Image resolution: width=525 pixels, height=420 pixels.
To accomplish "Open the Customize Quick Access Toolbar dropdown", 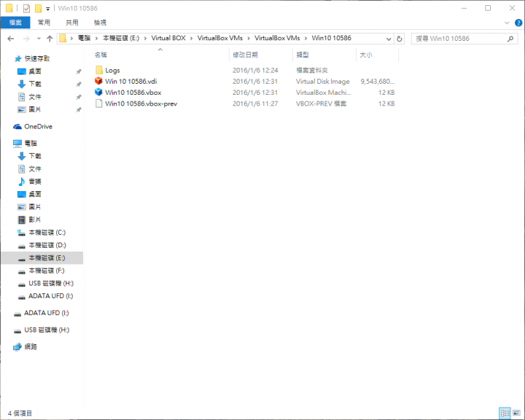I will point(48,8).
